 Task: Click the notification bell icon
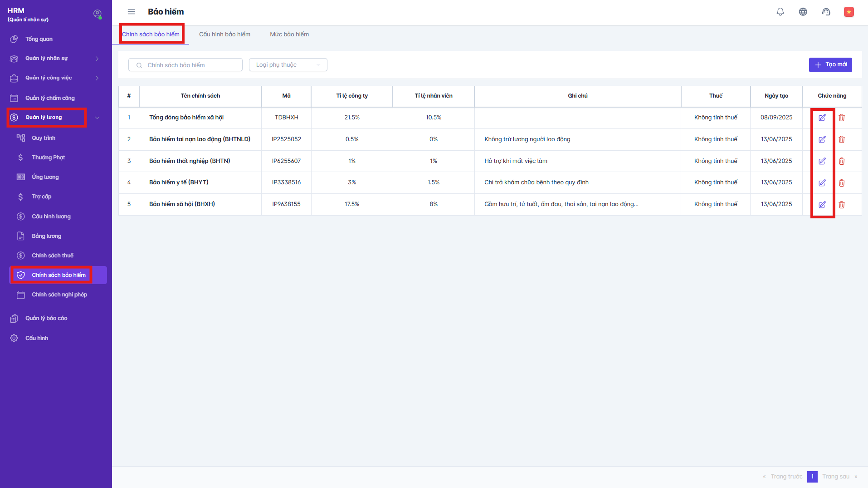[x=780, y=12]
